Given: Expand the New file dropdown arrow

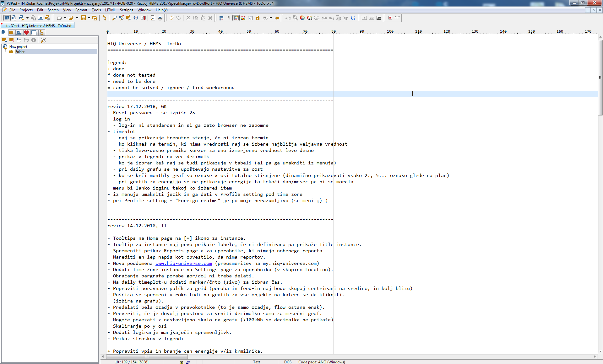Looking at the screenshot, I should tap(65, 18).
